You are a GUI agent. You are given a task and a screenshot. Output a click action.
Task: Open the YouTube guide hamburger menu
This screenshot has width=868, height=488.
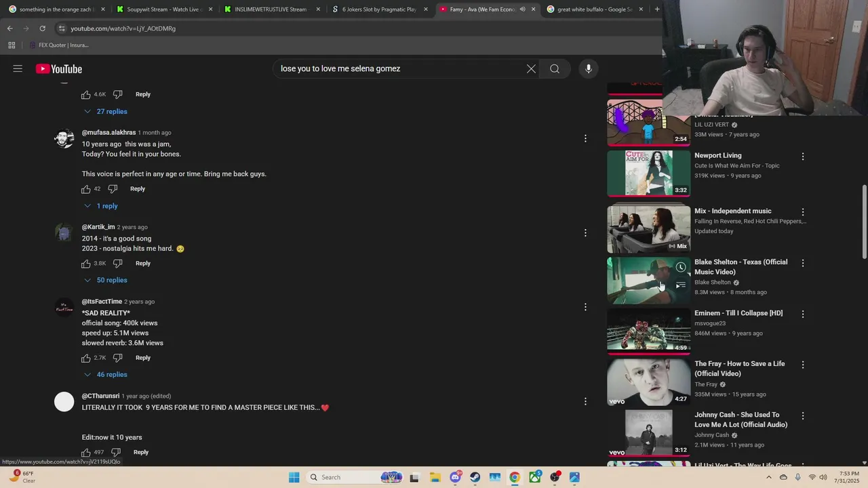[18, 68]
